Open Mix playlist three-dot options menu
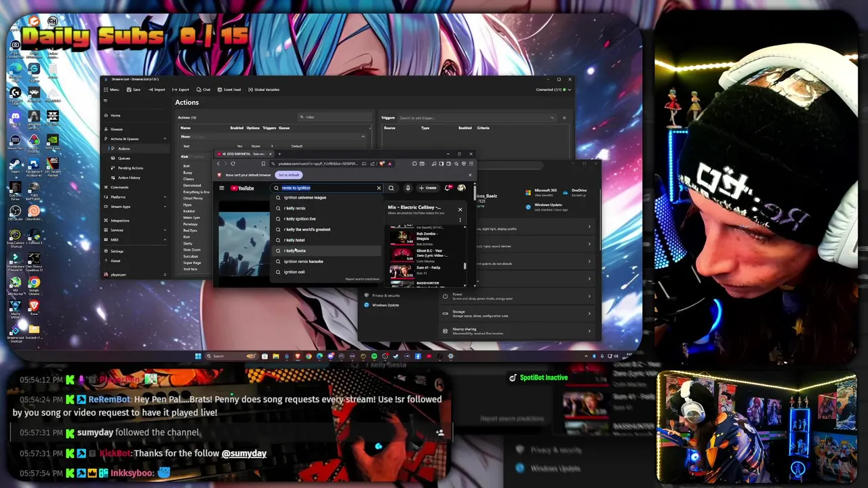The width and height of the screenshot is (868, 488). (460, 220)
